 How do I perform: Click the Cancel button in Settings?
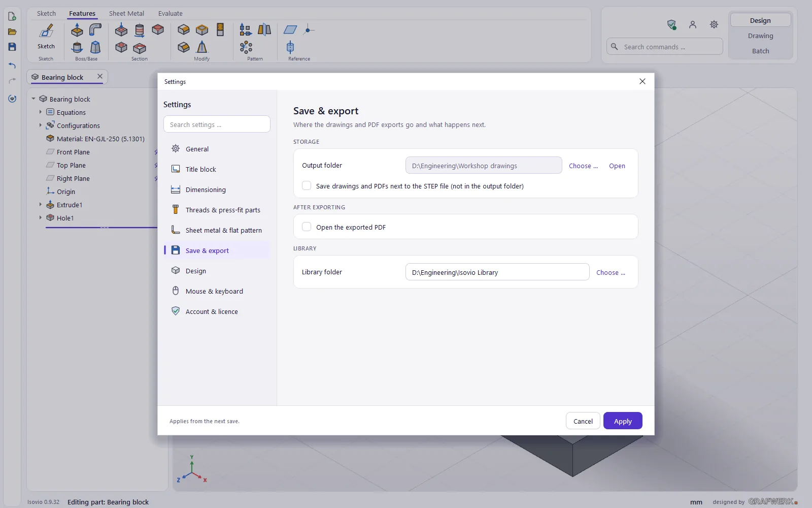coord(583,421)
